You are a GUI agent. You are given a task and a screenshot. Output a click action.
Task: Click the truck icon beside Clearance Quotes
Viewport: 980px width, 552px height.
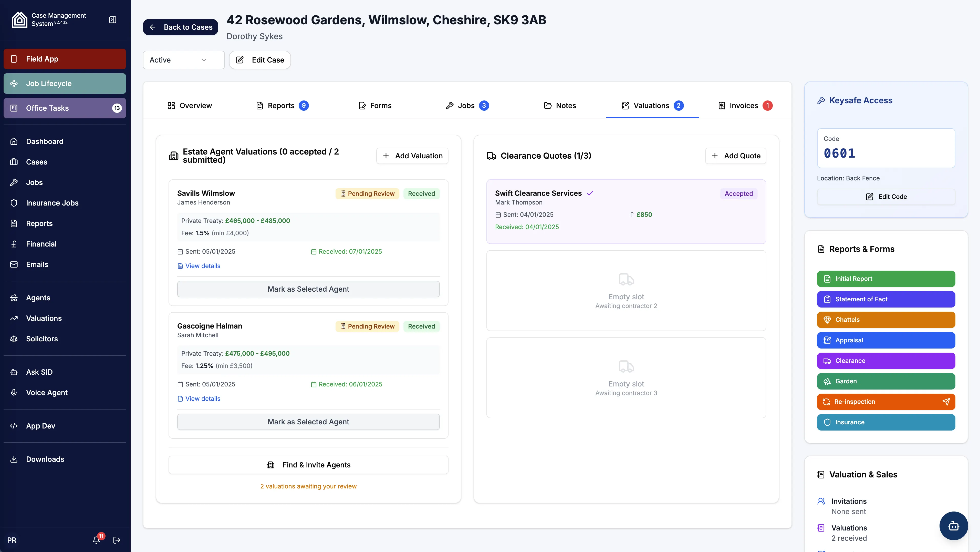click(491, 156)
